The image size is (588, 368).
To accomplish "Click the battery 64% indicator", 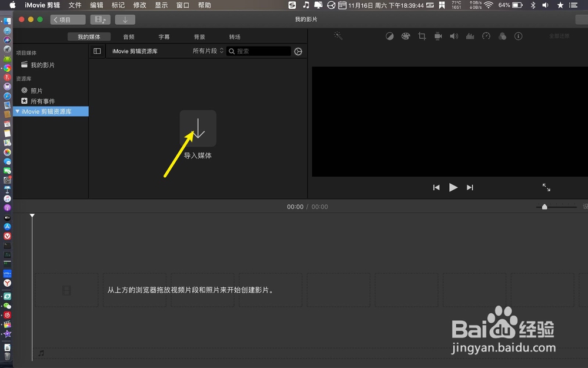I will click(510, 5).
